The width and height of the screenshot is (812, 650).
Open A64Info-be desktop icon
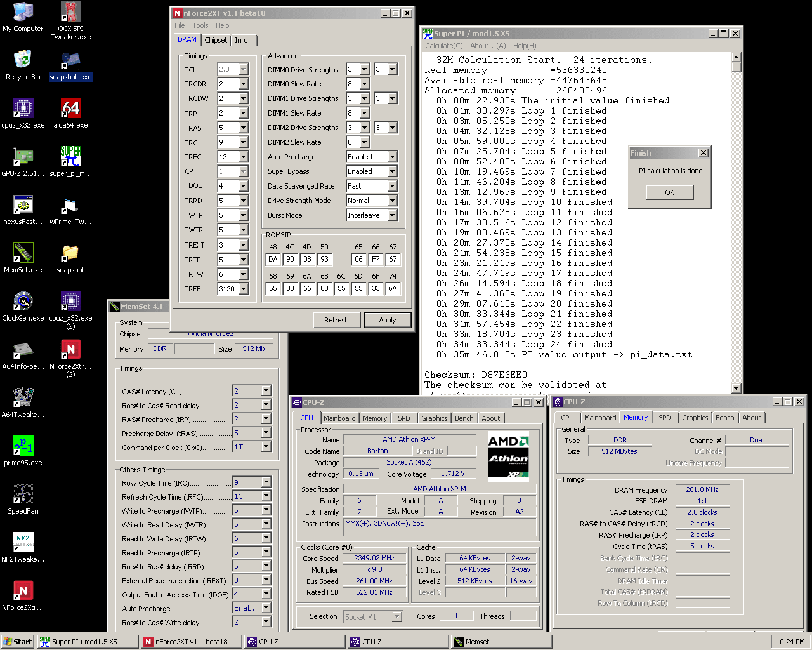[23, 350]
